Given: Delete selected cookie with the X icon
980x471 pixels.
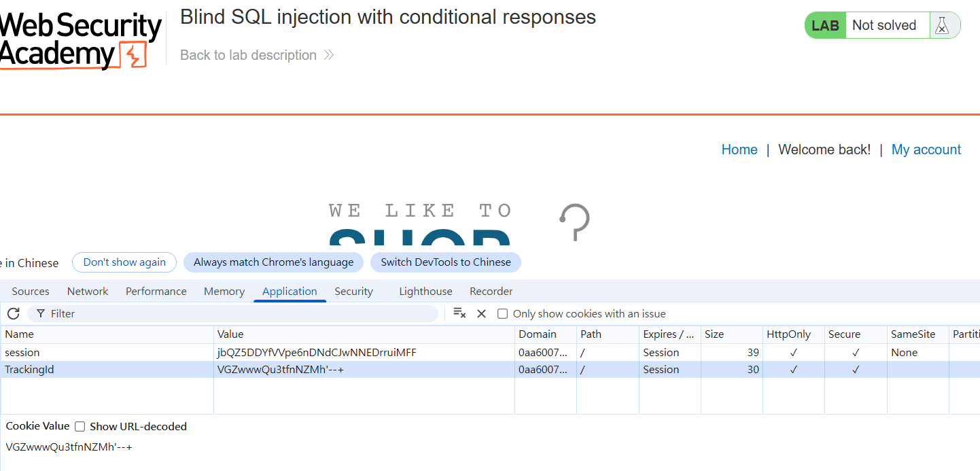Looking at the screenshot, I should [x=481, y=313].
